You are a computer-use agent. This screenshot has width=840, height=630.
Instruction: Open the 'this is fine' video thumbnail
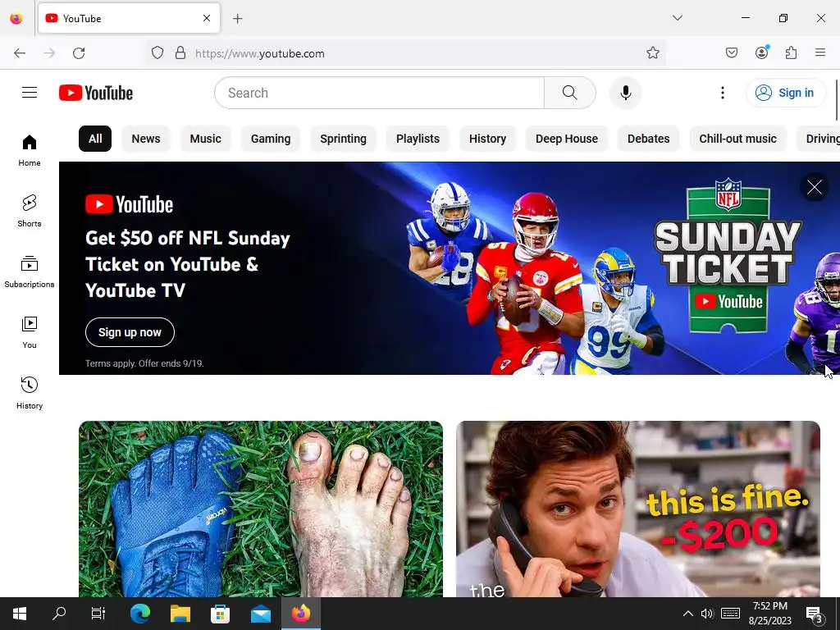pyautogui.click(x=638, y=509)
